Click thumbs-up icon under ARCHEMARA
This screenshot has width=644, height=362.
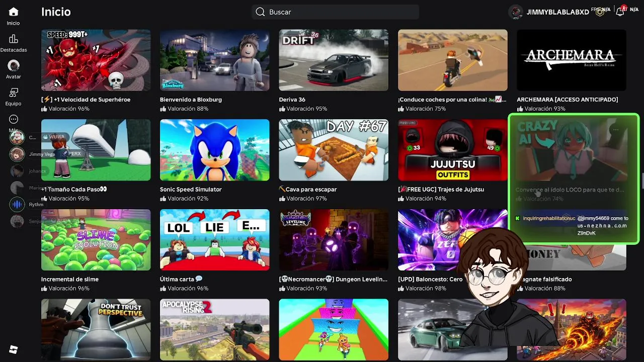point(520,109)
